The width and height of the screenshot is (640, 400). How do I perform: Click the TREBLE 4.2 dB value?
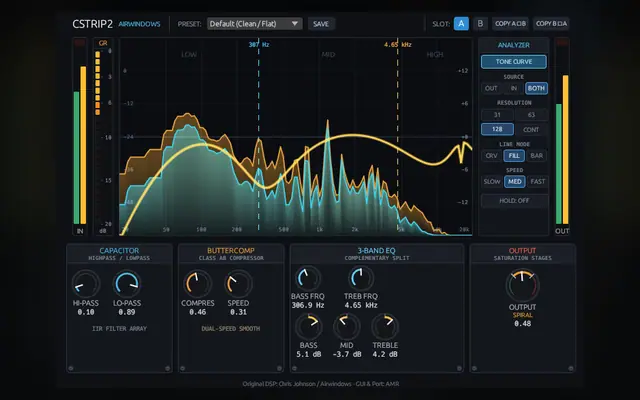385,354
